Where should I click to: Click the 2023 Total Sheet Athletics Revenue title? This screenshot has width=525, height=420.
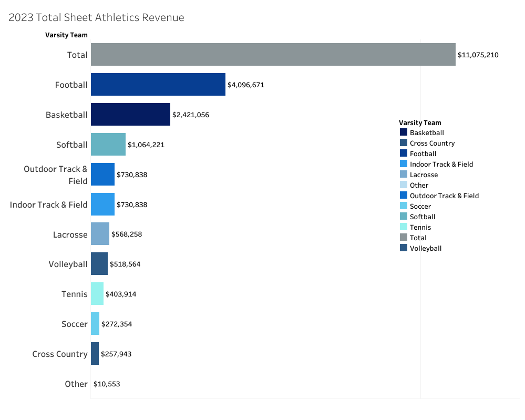coord(96,17)
